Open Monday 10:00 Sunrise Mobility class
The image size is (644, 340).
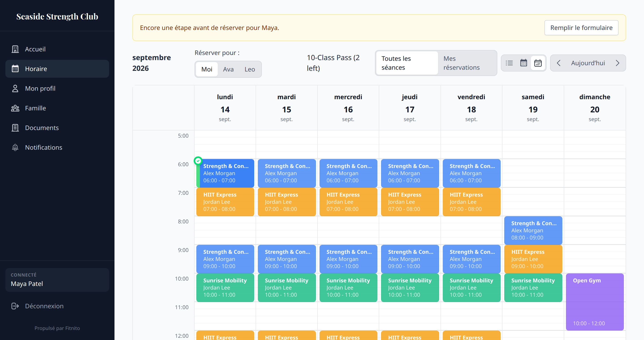(x=225, y=288)
